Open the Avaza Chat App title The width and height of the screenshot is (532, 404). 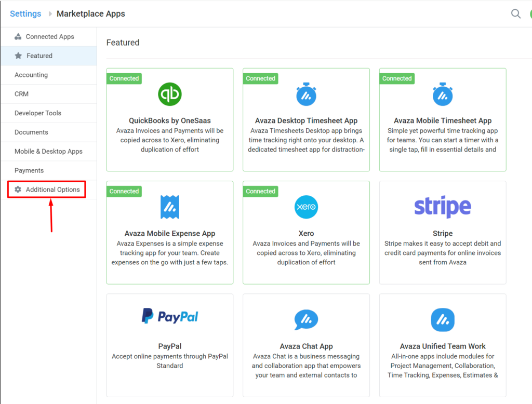[x=306, y=346]
